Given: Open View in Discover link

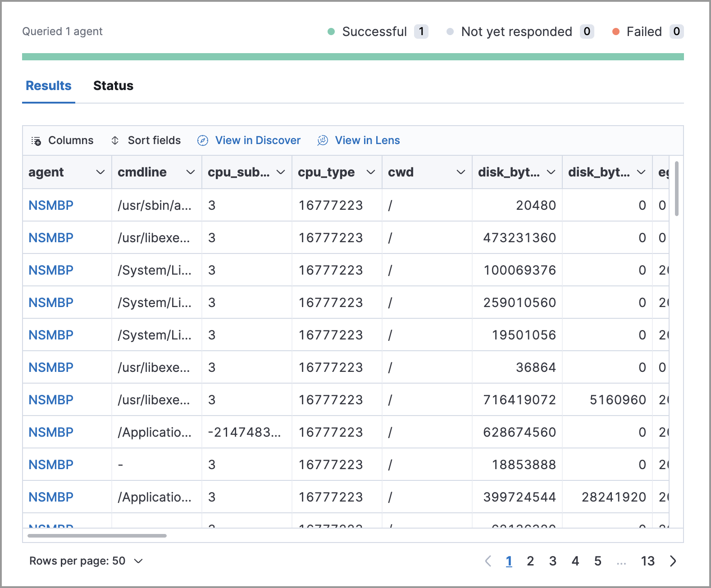Looking at the screenshot, I should point(258,140).
